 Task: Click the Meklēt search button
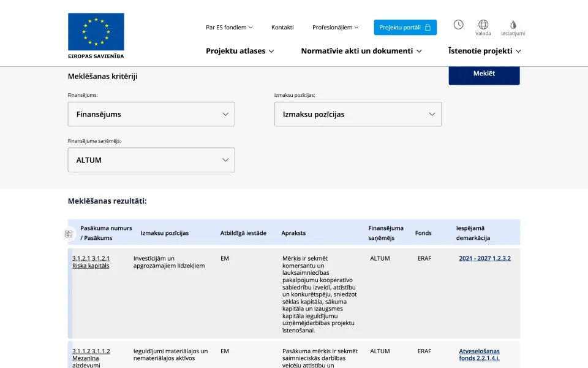[484, 75]
